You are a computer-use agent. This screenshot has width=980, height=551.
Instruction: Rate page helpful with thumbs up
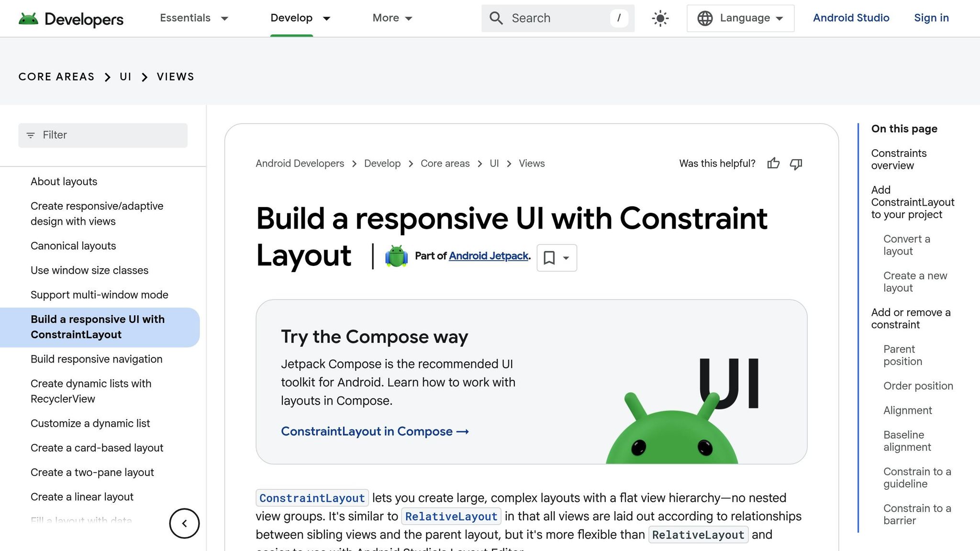(x=773, y=164)
